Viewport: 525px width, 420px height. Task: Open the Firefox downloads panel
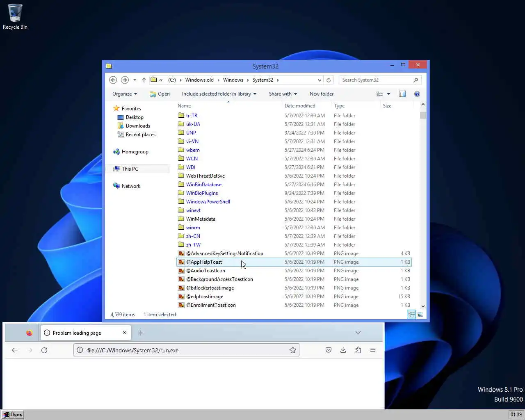tap(343, 350)
